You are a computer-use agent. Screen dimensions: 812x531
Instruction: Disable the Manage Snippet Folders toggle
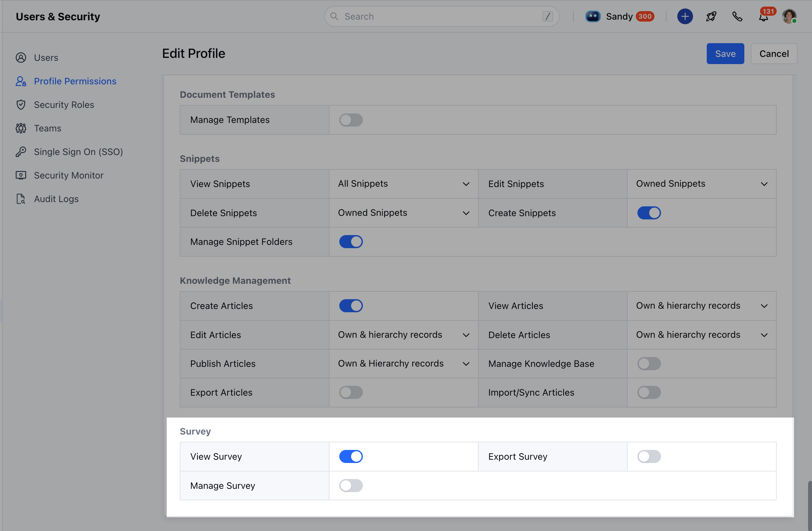[x=351, y=241]
